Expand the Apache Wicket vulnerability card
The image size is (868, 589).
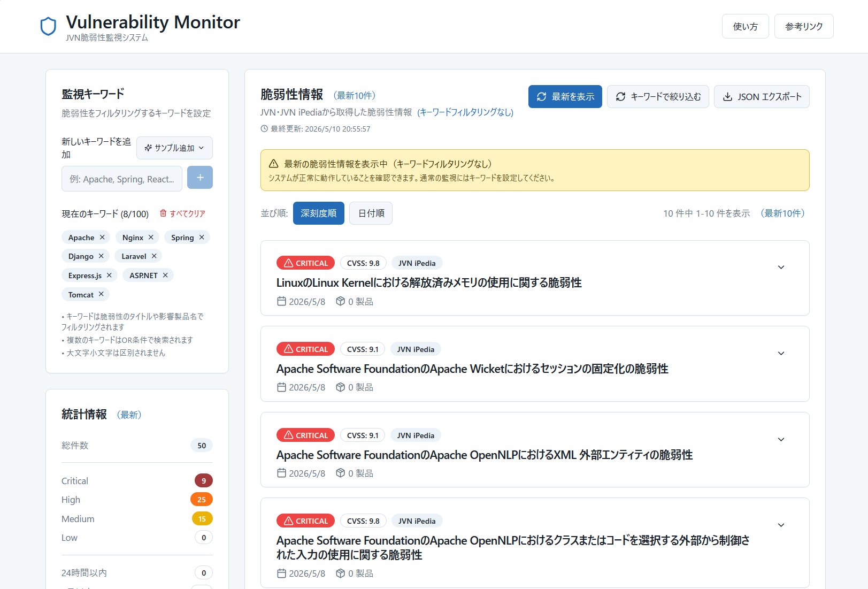point(781,353)
